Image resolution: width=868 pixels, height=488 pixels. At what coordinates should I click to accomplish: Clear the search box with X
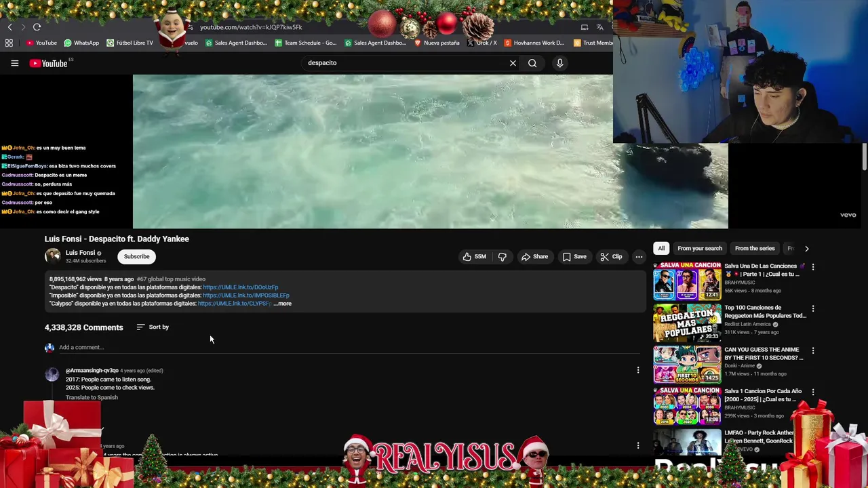coord(513,63)
